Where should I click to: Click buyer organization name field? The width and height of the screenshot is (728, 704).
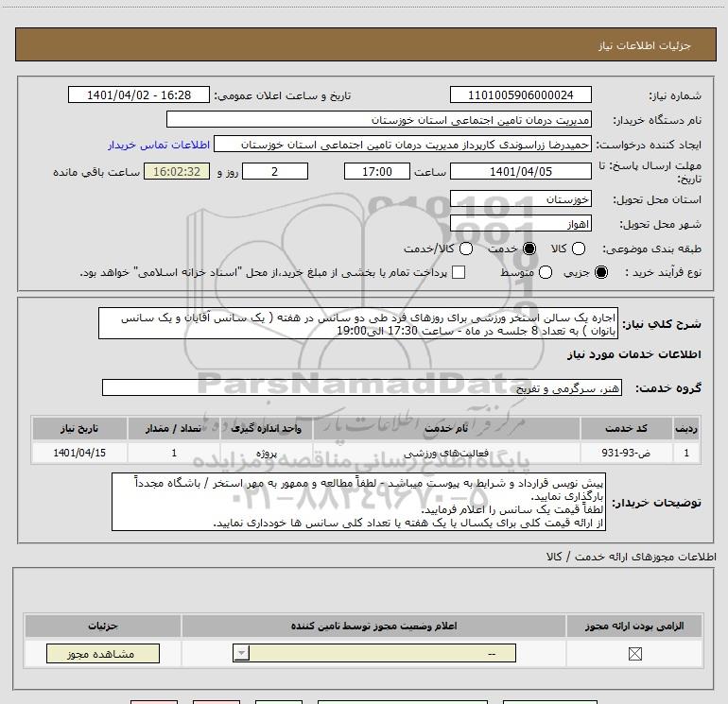point(379,120)
